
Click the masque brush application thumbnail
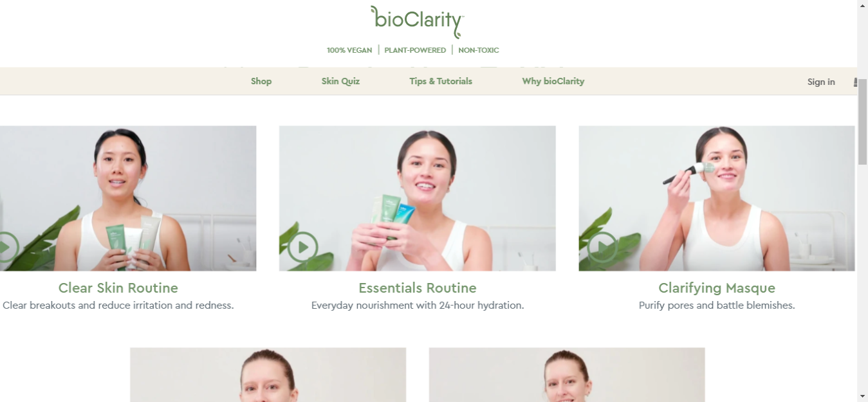click(717, 198)
